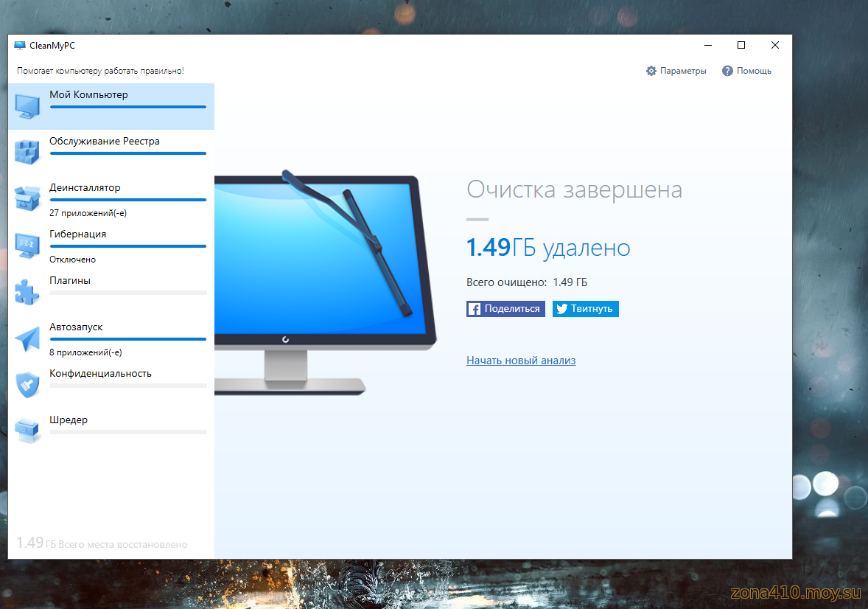Tweet results with Твитнуть button

pyautogui.click(x=586, y=309)
